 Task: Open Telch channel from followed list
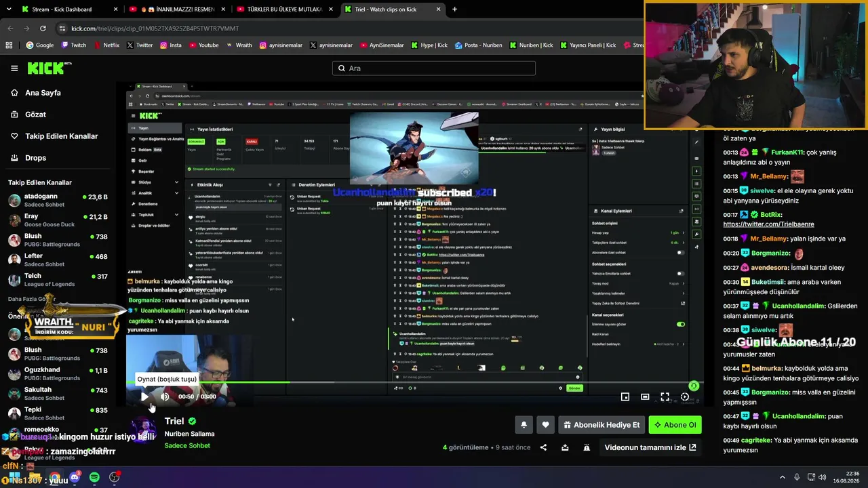pos(58,279)
